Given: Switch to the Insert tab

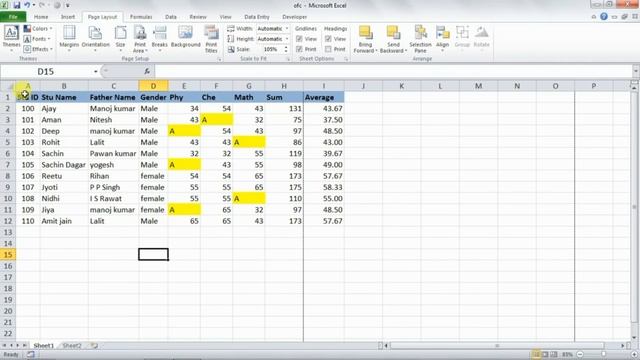Looking at the screenshot, I should (68, 17).
